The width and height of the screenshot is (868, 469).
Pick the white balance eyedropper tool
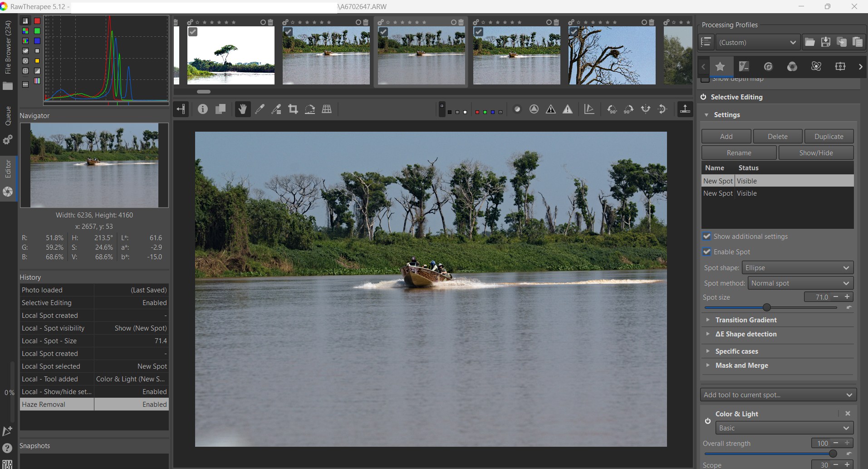(x=260, y=109)
